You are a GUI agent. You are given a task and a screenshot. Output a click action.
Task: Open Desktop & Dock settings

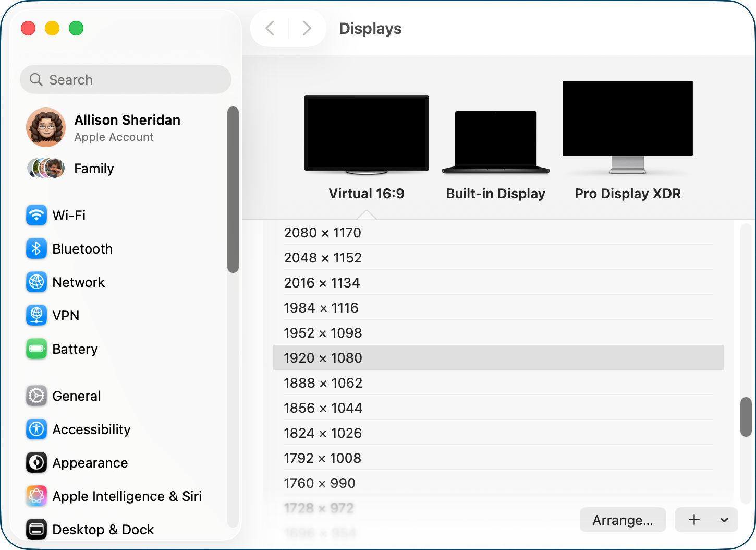(103, 529)
